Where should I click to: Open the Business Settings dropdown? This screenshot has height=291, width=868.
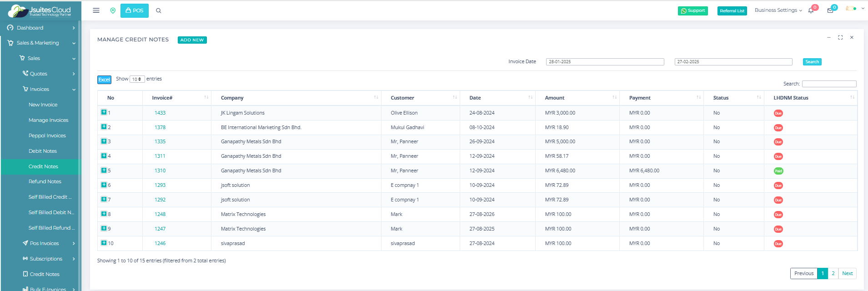pos(778,10)
